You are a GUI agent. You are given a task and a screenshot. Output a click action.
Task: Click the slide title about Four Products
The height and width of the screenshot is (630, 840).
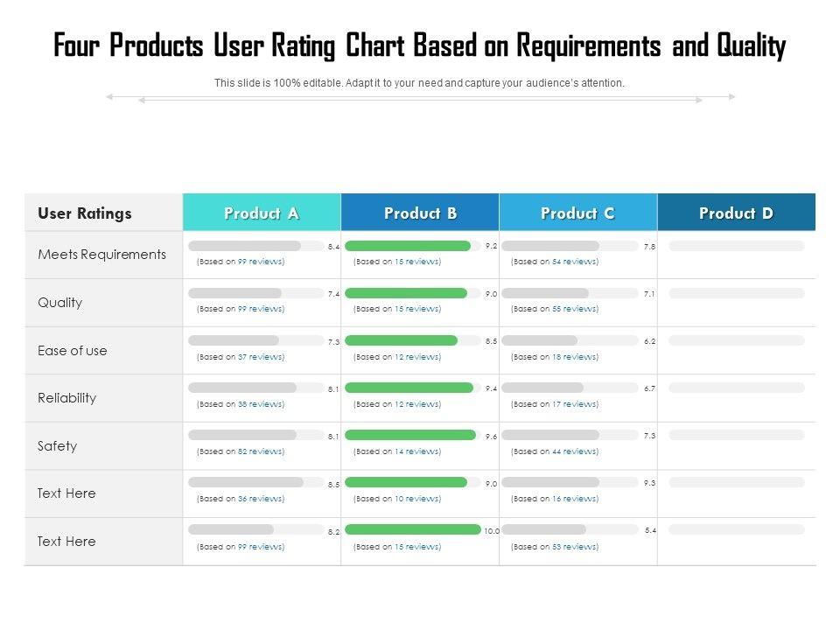[420, 45]
